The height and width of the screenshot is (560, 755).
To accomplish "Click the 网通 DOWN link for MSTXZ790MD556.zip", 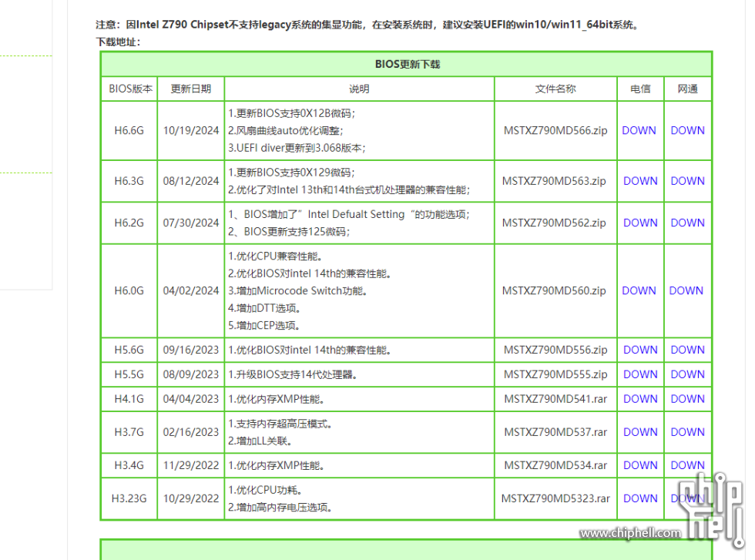I will click(687, 350).
